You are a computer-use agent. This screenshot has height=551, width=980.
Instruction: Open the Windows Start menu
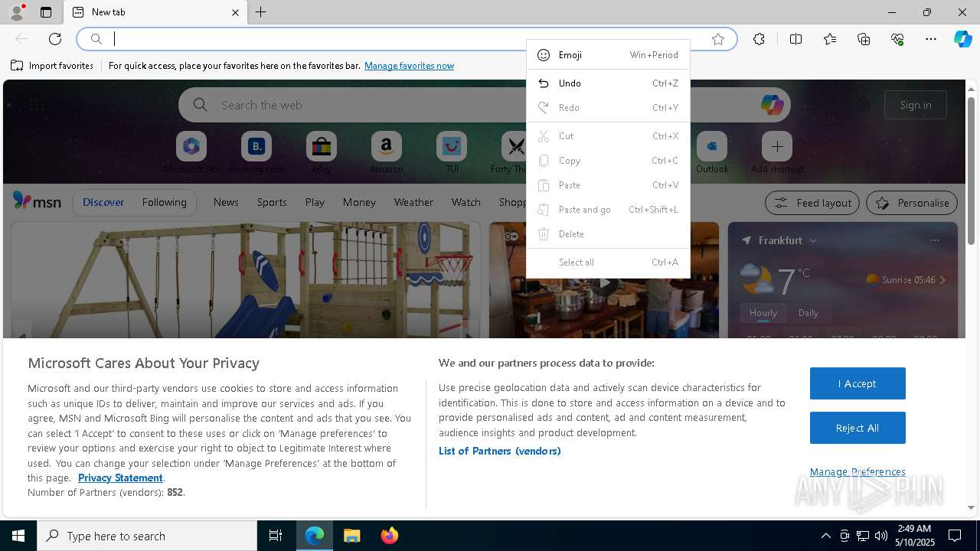click(x=18, y=536)
